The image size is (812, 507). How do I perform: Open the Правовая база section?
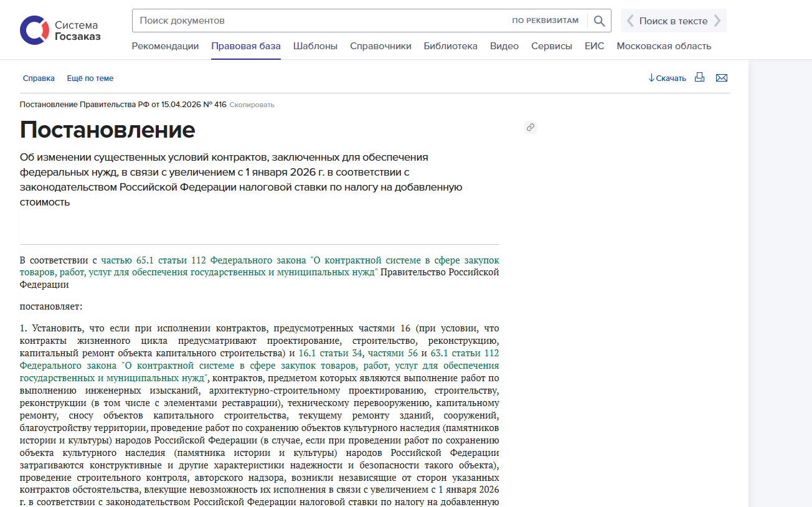tap(246, 46)
